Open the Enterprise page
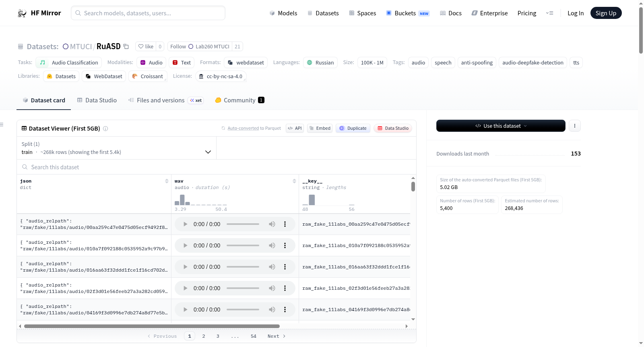644x347 pixels. (489, 13)
